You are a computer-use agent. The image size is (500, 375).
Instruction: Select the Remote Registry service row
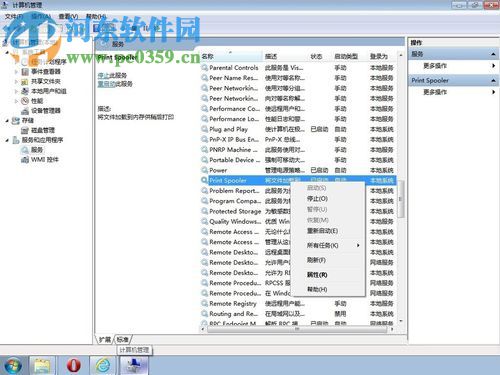(298, 303)
